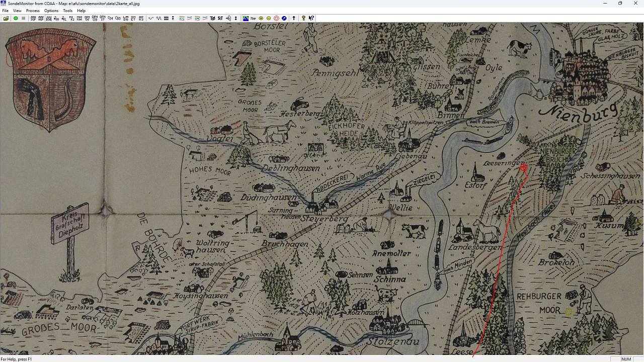Open the File menu
644x362 pixels.
(6, 11)
